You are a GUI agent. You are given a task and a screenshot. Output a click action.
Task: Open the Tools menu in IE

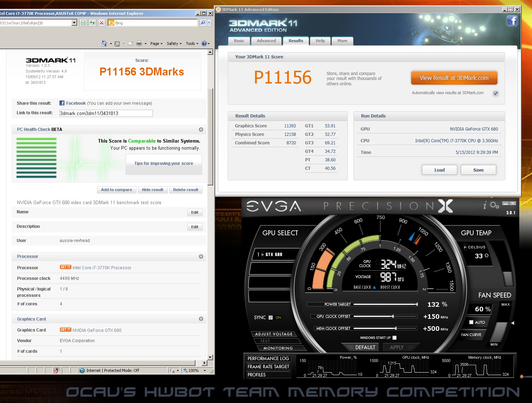[192, 44]
